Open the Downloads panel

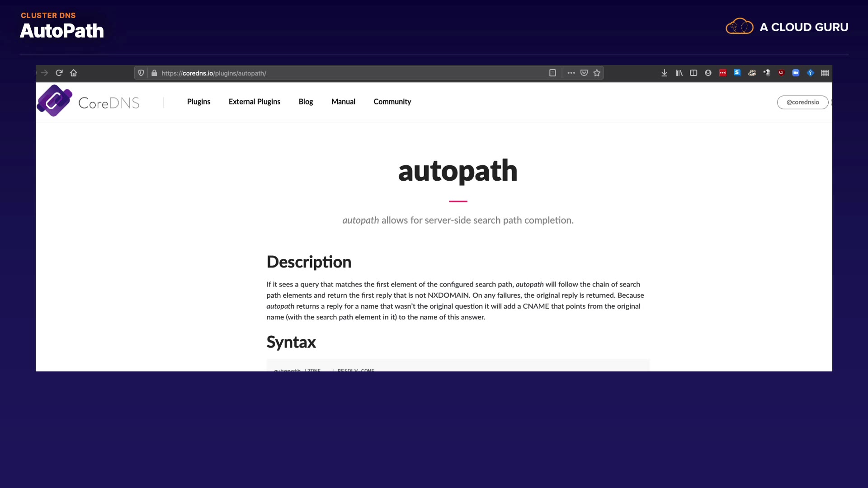pyautogui.click(x=664, y=73)
